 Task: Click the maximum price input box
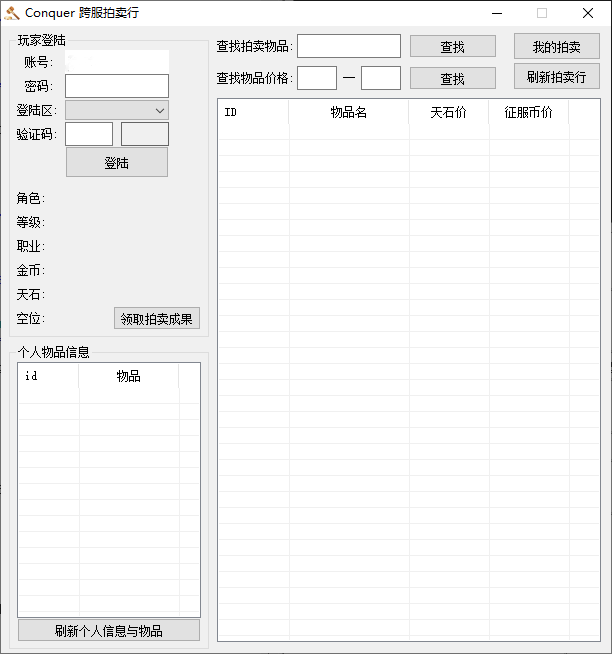coord(381,78)
